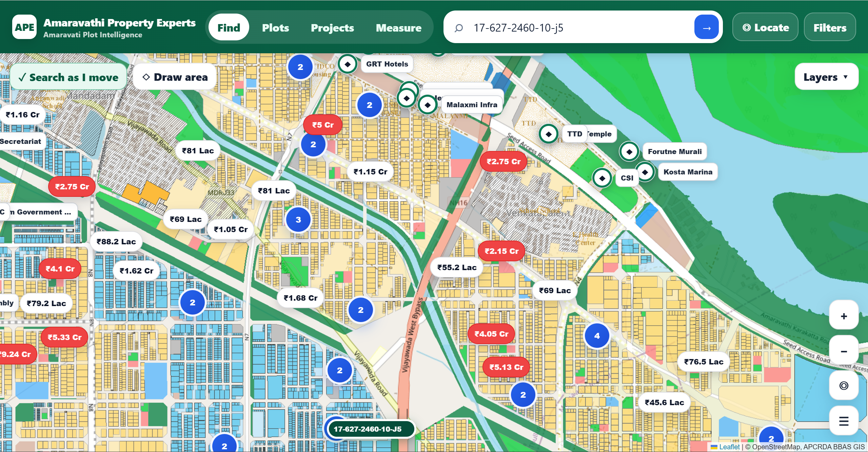Screen dimensions: 868x452
Task: Switch to the Find tab
Action: click(x=229, y=27)
